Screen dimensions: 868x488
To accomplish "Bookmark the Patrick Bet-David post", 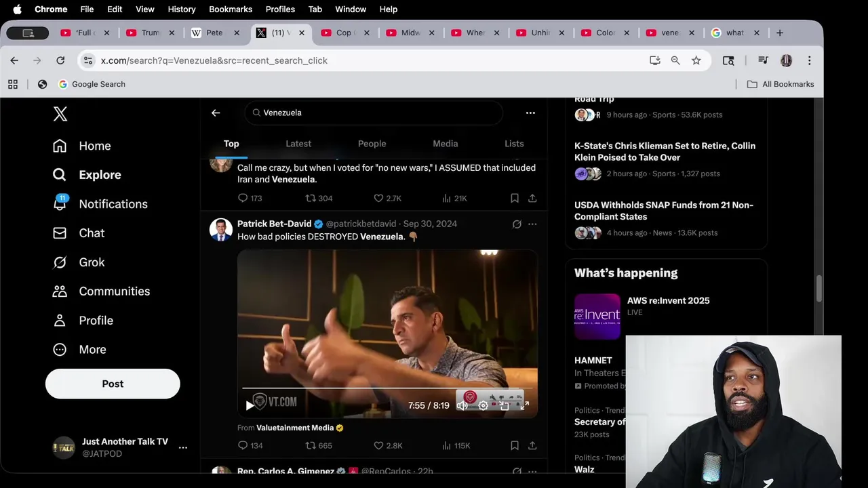I will pos(515,446).
